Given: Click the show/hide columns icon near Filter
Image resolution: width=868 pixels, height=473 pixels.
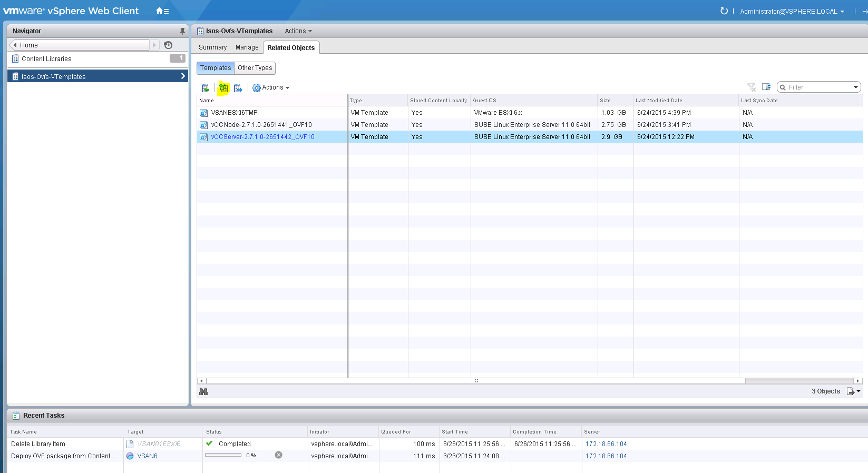Looking at the screenshot, I should pos(766,87).
